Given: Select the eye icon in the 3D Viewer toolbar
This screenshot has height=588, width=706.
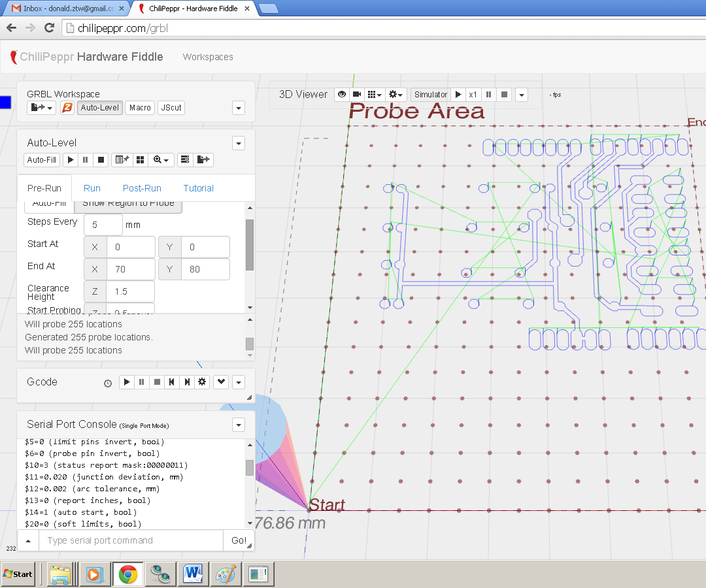Looking at the screenshot, I should pos(342,94).
